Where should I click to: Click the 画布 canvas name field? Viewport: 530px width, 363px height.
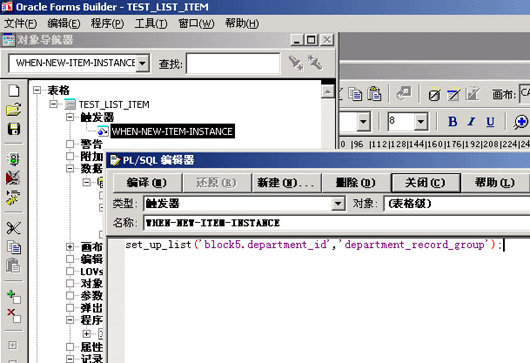525,94
